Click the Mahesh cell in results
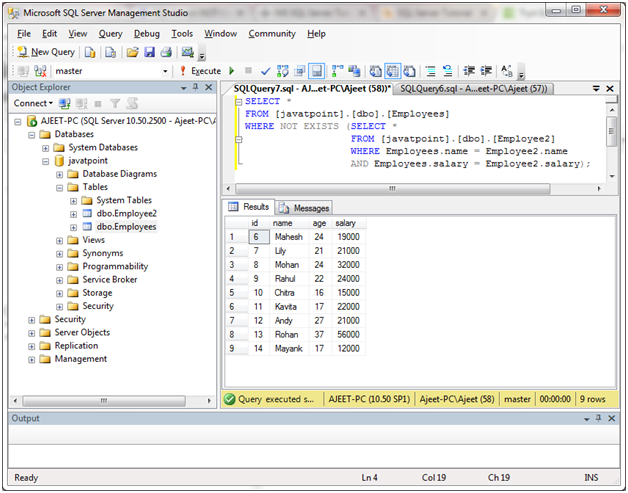Image resolution: width=628 pixels, height=493 pixels. point(289,237)
